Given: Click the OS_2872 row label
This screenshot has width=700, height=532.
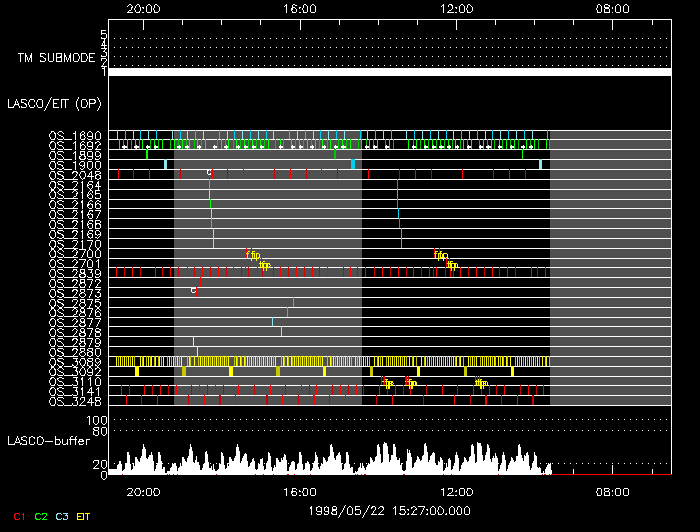Looking at the screenshot, I should pyautogui.click(x=75, y=283).
